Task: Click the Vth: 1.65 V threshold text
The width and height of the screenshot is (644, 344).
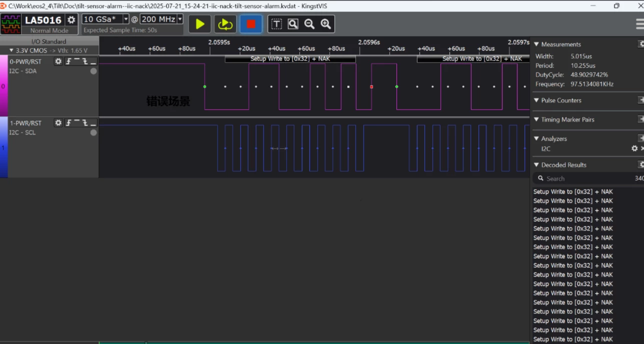Action: point(73,51)
